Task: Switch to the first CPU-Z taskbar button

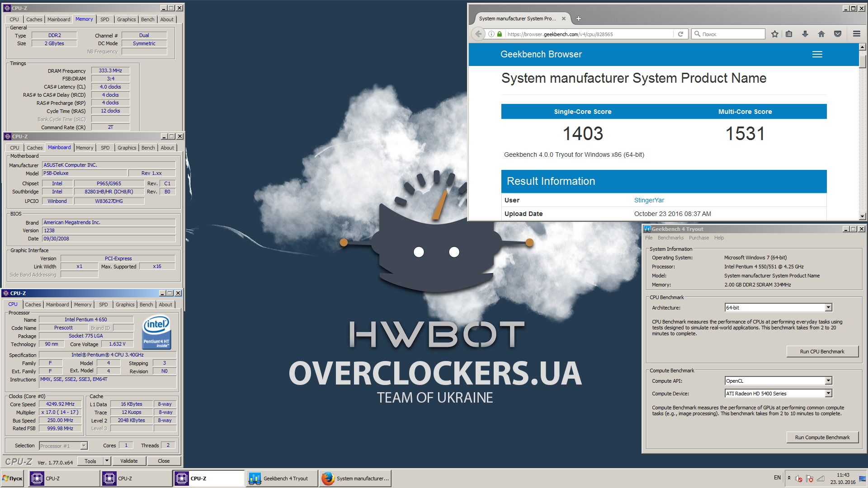Action: pyautogui.click(x=64, y=479)
